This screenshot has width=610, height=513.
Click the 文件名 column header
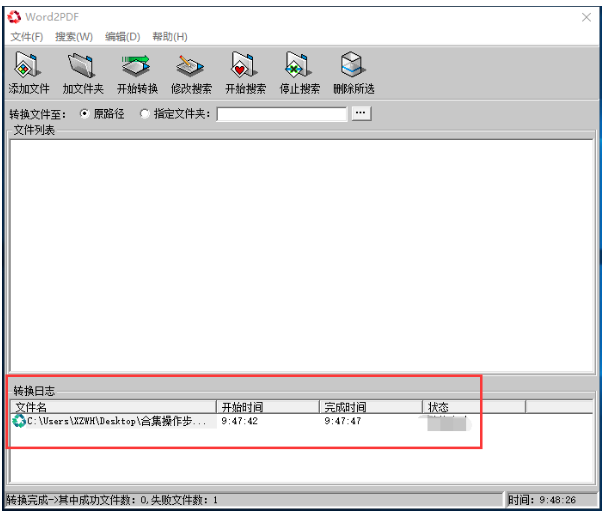tap(113, 407)
